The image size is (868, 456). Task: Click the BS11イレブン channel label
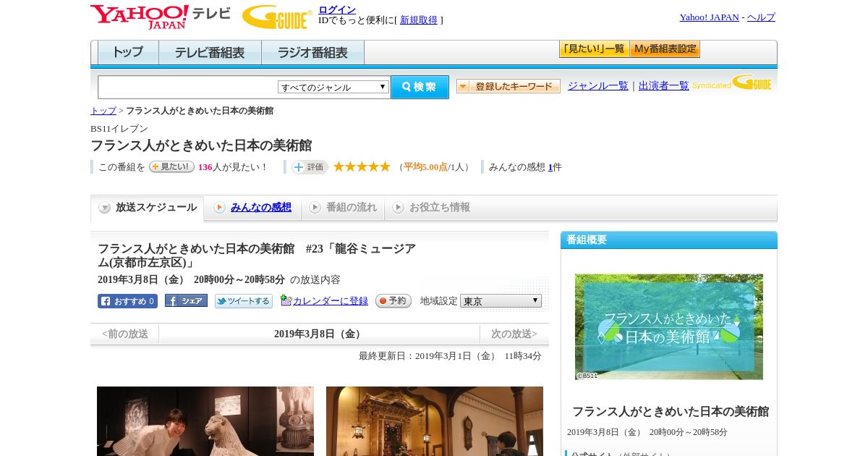119,129
